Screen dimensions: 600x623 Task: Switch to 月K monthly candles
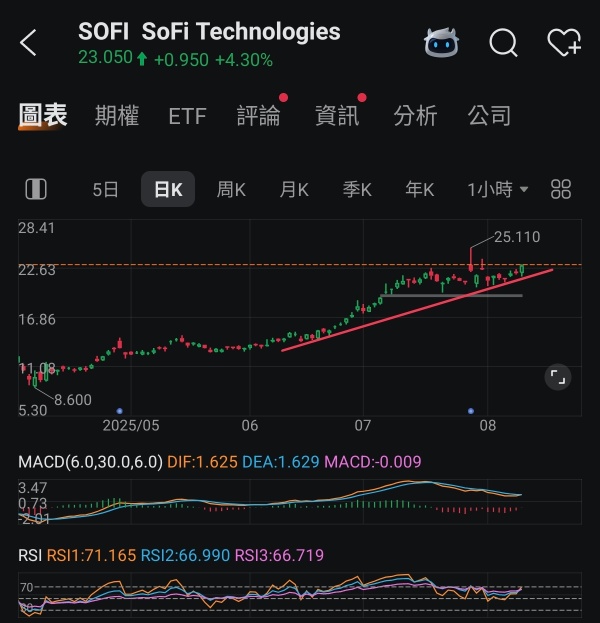tap(294, 190)
